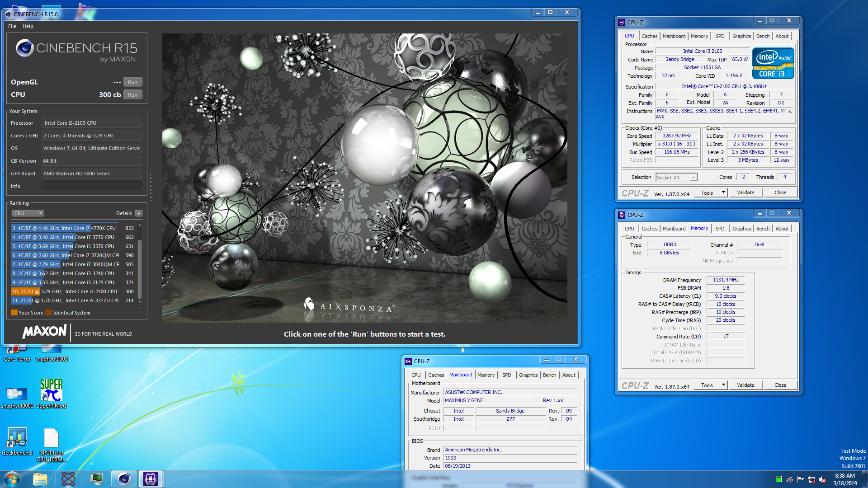
Task: Open Graphics tab in Memory CPU-Z window
Action: 741,229
